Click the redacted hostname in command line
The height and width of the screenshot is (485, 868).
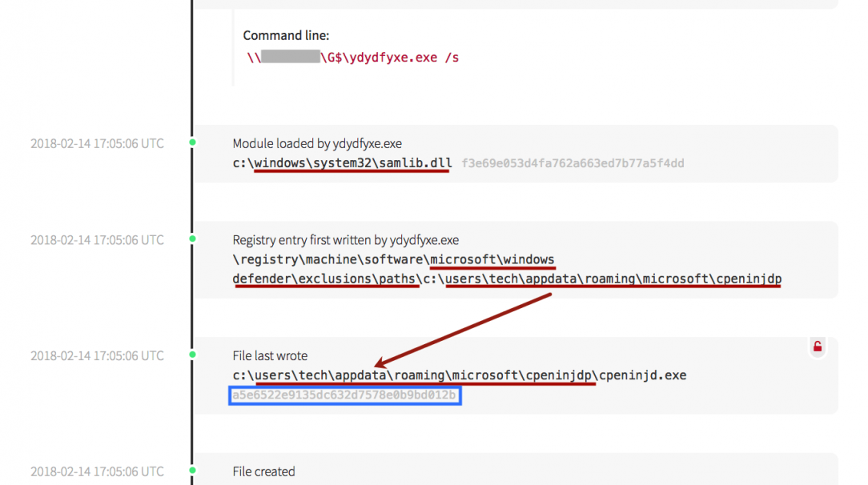point(290,58)
